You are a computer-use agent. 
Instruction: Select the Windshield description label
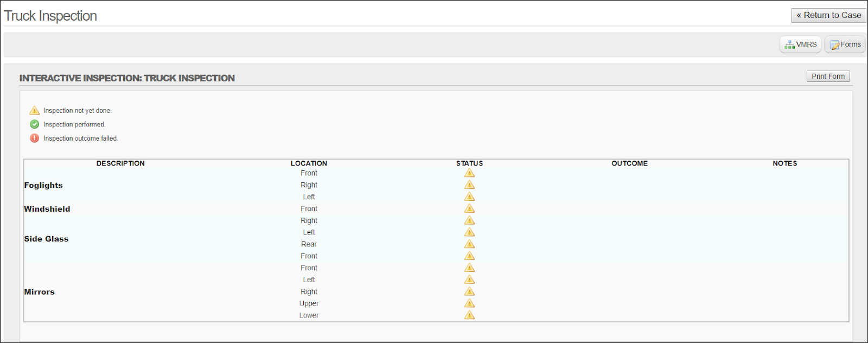pos(47,209)
